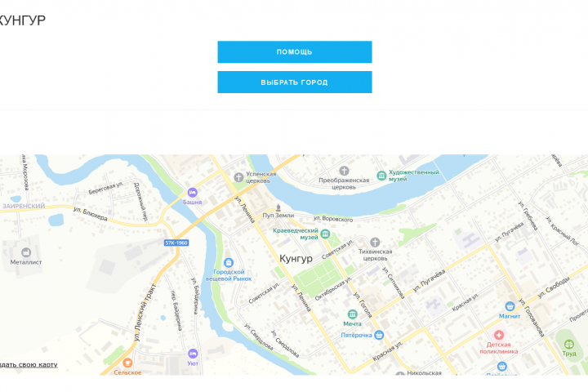Select the Магнит shop basket icon

(x=510, y=306)
